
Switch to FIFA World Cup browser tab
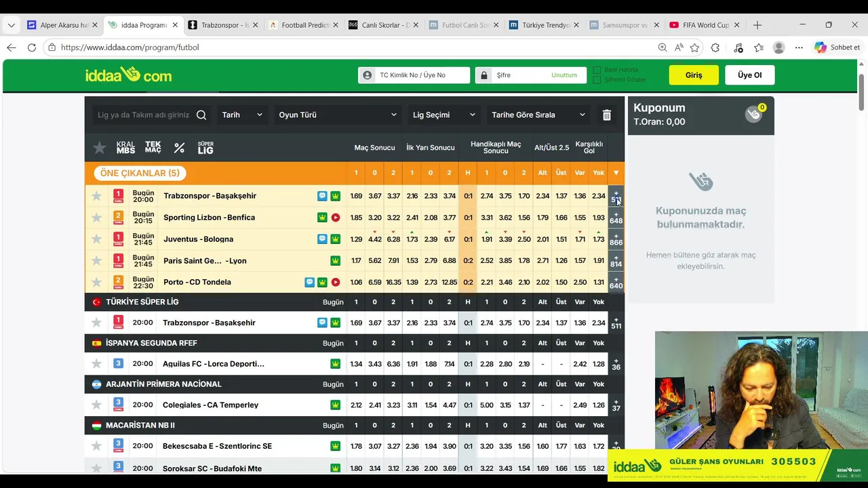[705, 25]
